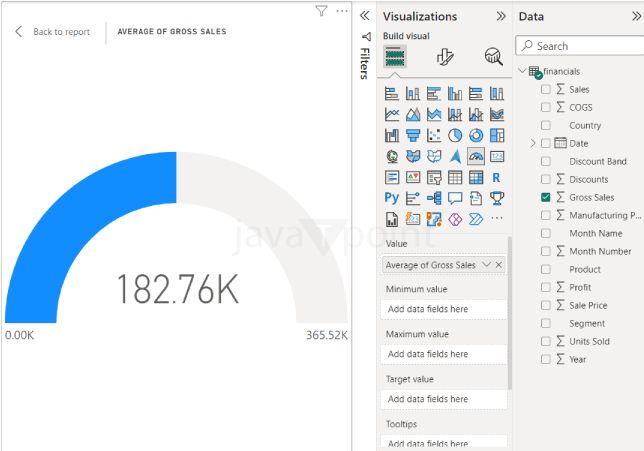The height and width of the screenshot is (451, 644).
Task: Select the Slicer visual
Action: click(434, 177)
